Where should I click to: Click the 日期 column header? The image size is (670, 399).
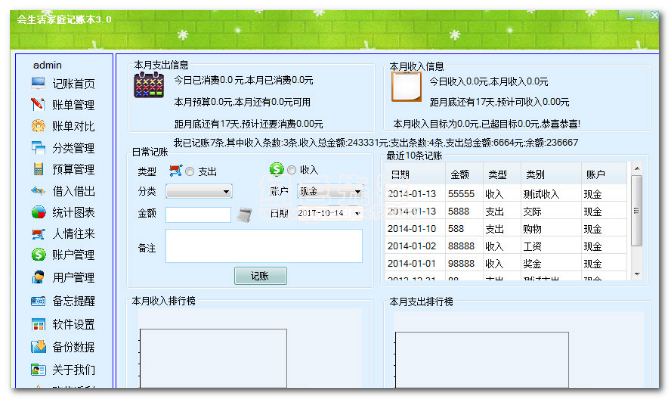pos(415,174)
